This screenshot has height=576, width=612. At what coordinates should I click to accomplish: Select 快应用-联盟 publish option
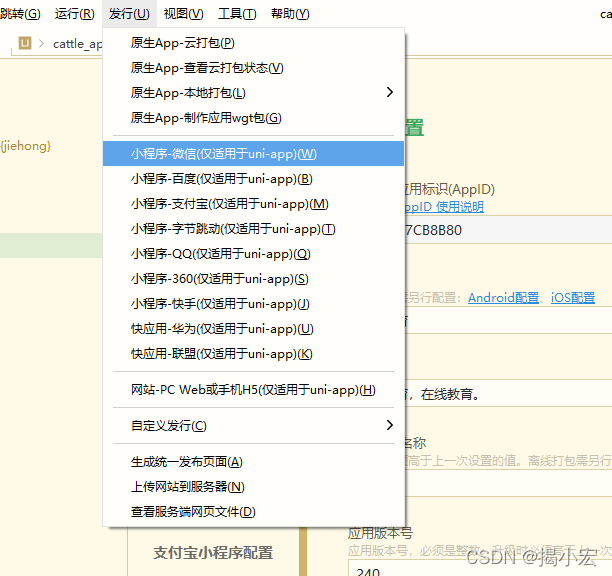click(x=253, y=354)
